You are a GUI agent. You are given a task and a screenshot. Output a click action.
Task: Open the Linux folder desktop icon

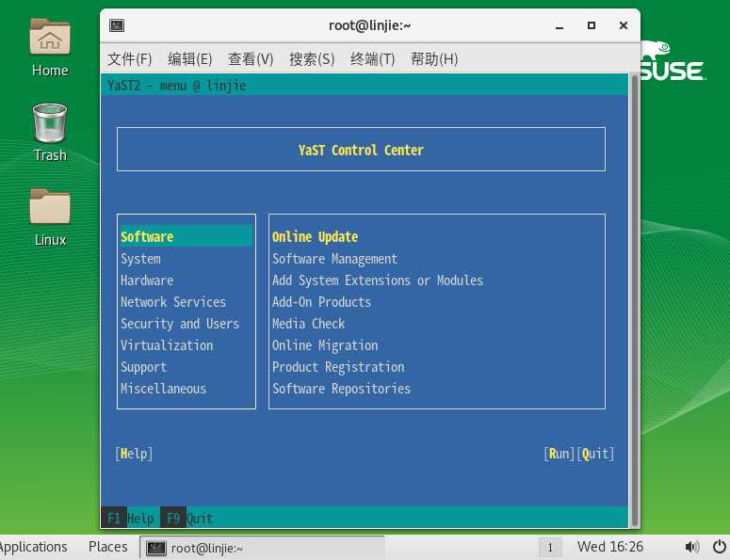[50, 217]
